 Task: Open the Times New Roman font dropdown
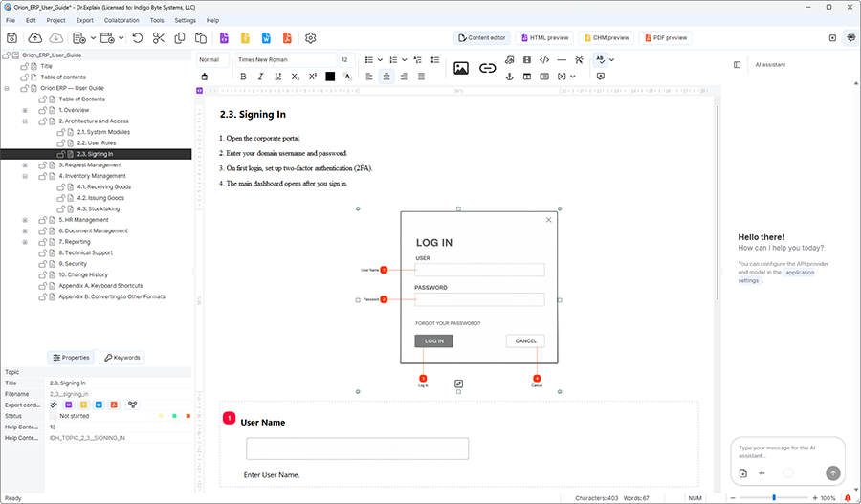(285, 60)
